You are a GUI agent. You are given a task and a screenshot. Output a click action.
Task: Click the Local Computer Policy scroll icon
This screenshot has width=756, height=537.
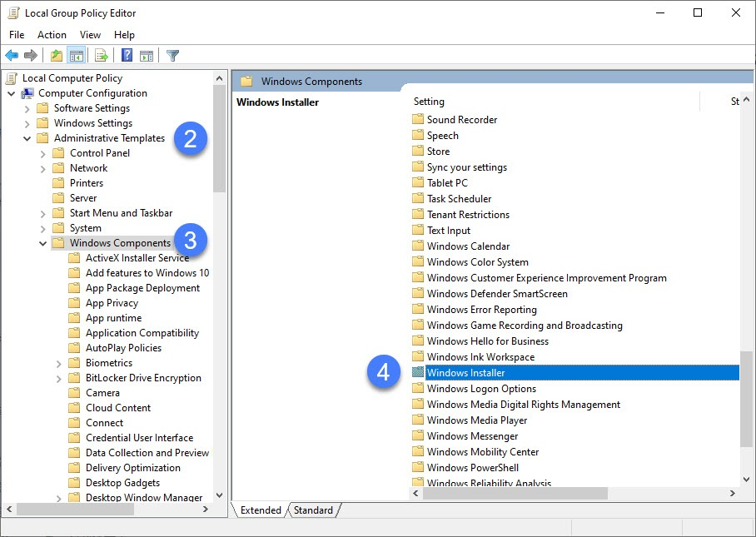coord(12,78)
